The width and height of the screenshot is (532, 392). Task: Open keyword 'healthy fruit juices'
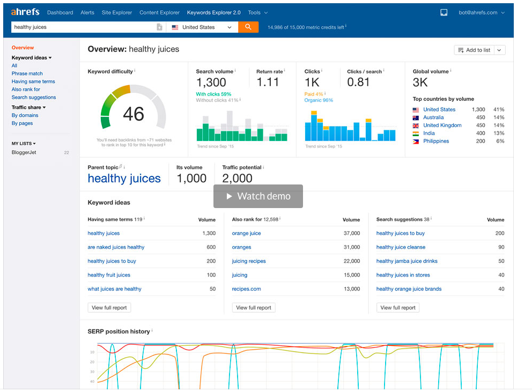[x=109, y=275]
